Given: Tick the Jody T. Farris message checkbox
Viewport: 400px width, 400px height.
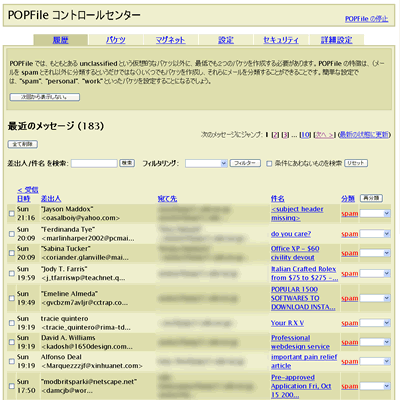Looking at the screenshot, I should (x=12, y=274).
